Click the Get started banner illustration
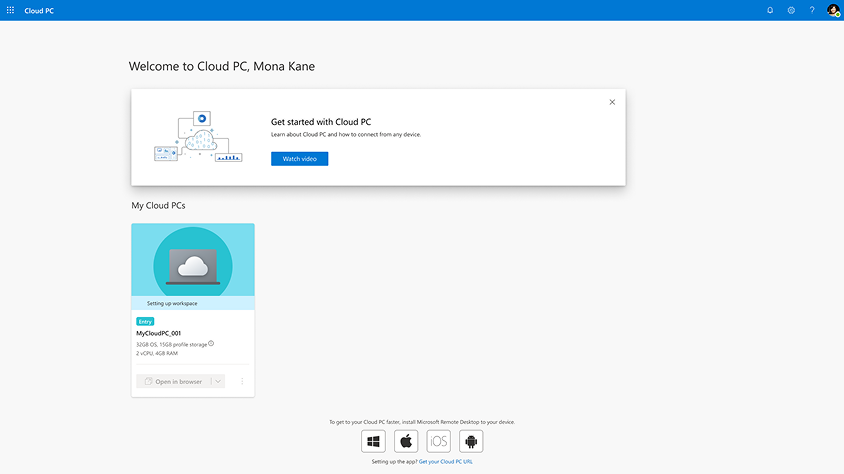The height and width of the screenshot is (474, 844). 197,137
